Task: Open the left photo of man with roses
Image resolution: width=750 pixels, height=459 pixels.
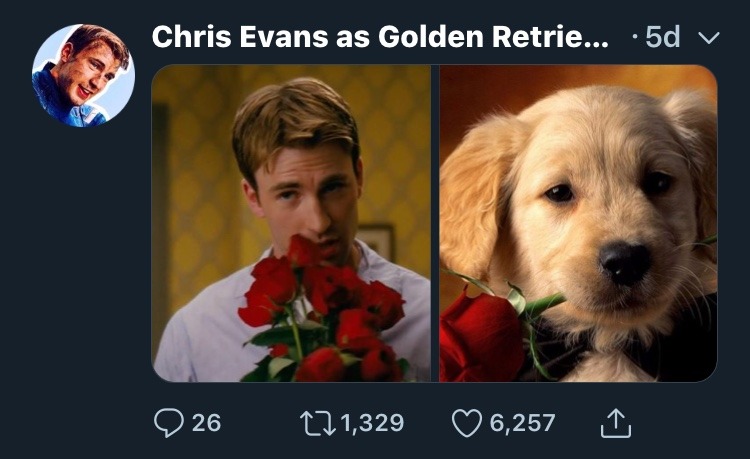Action: pos(291,222)
